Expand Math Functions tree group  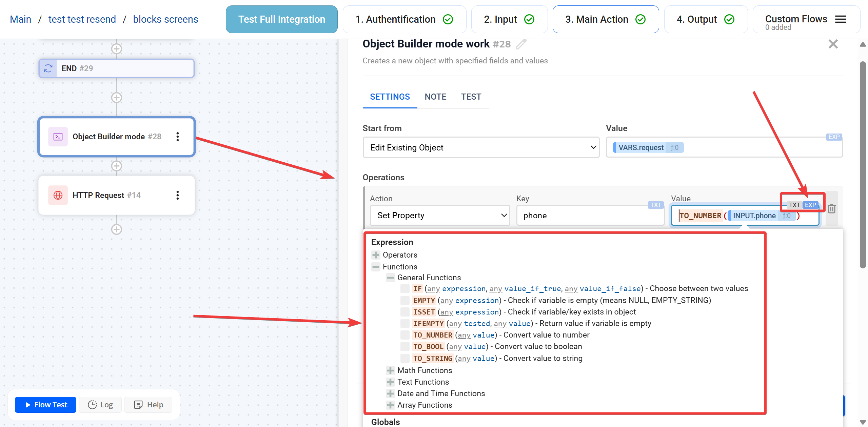coord(390,370)
